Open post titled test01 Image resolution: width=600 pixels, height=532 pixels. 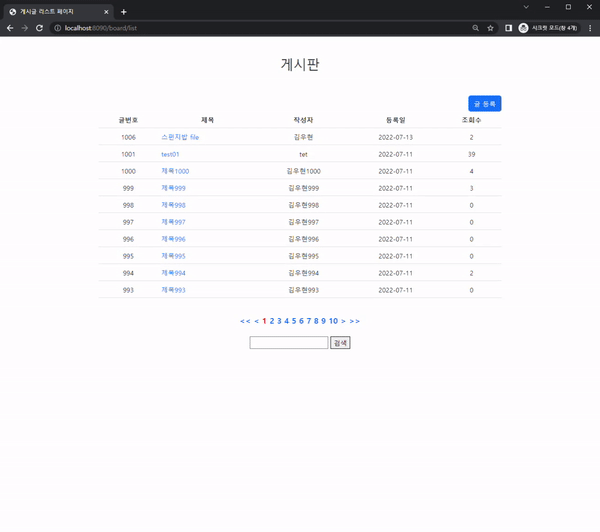click(170, 154)
